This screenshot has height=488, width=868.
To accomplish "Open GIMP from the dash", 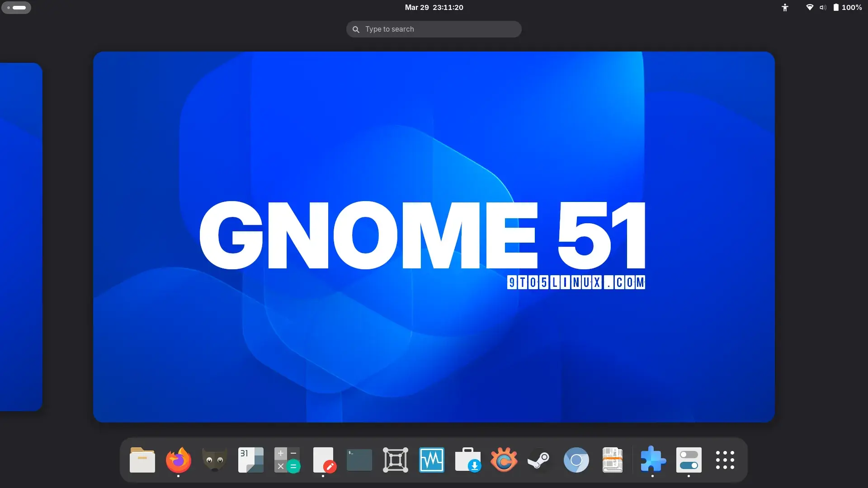I will pyautogui.click(x=215, y=460).
